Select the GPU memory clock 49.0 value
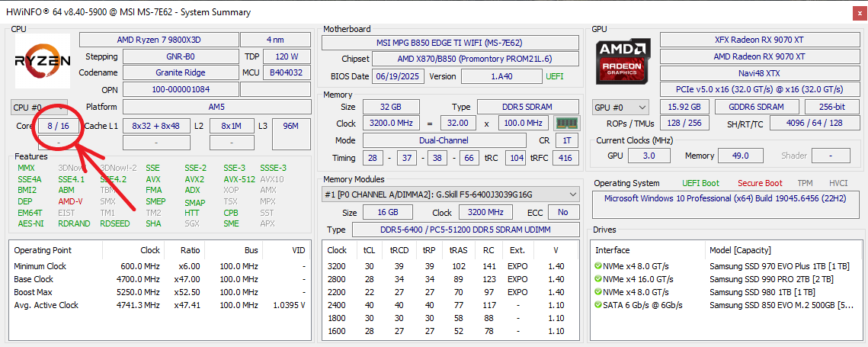This screenshot has height=347, width=868. pos(740,156)
